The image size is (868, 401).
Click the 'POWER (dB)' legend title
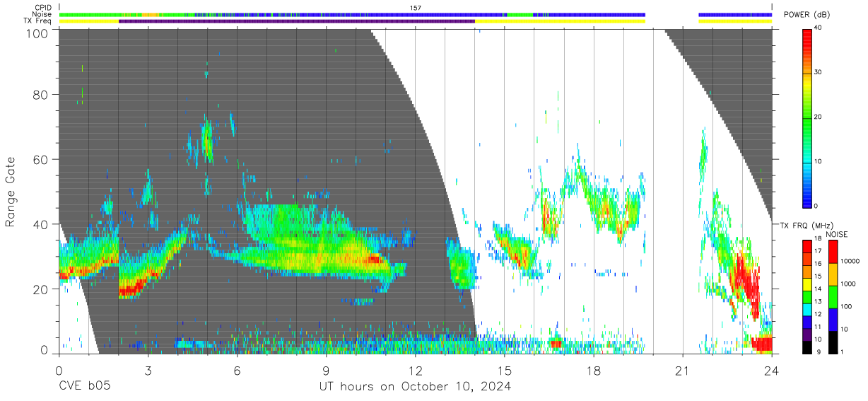807,15
